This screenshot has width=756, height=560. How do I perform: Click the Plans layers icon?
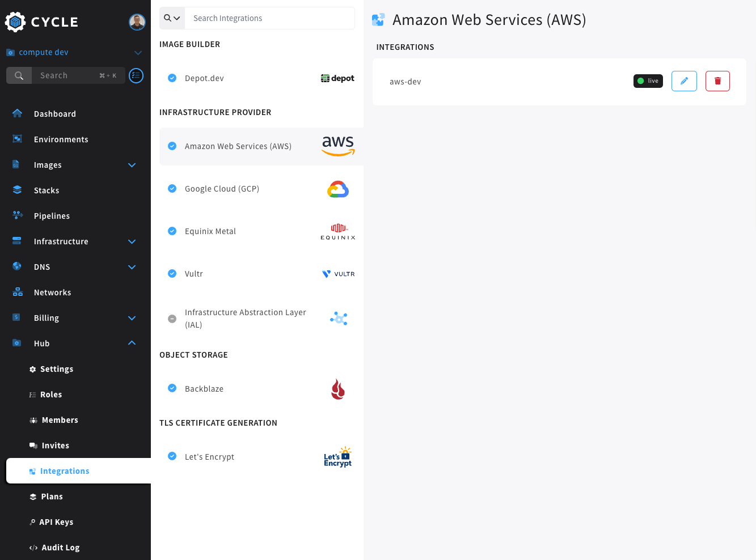click(33, 497)
